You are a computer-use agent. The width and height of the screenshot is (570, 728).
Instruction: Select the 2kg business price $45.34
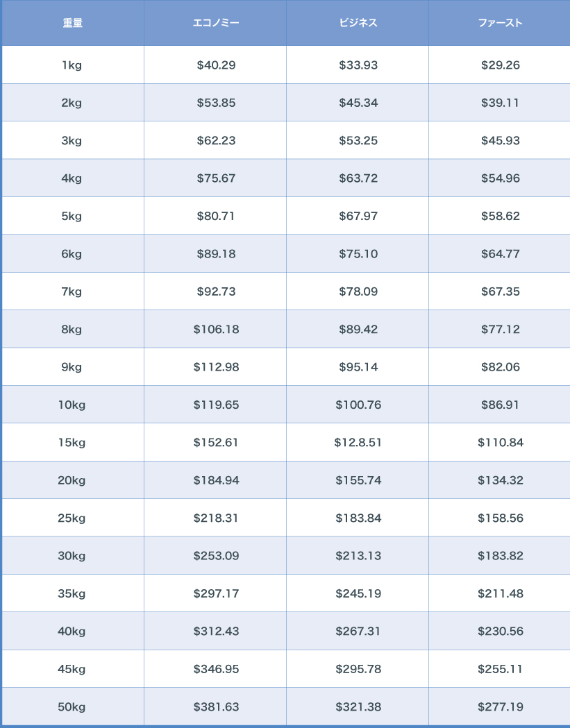358,103
